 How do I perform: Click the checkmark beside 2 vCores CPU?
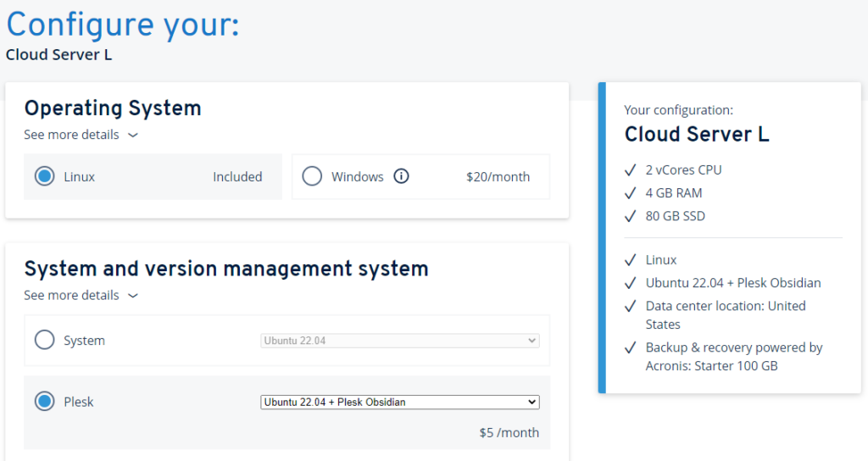pyautogui.click(x=630, y=169)
